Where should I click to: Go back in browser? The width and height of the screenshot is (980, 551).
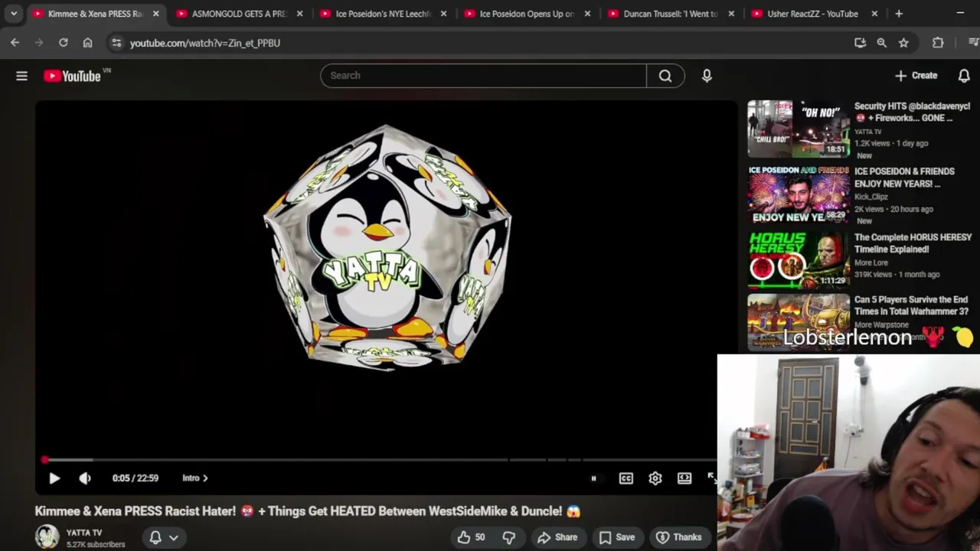pyautogui.click(x=15, y=43)
